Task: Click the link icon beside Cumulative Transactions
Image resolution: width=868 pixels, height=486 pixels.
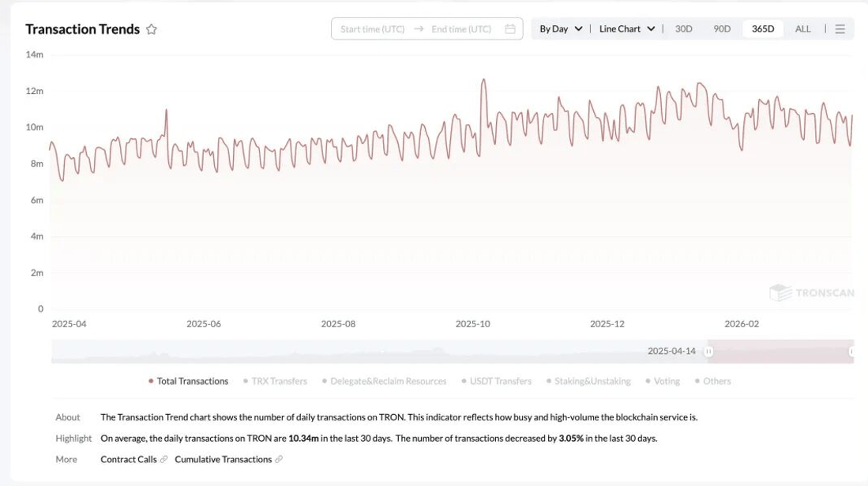Action: [278, 459]
